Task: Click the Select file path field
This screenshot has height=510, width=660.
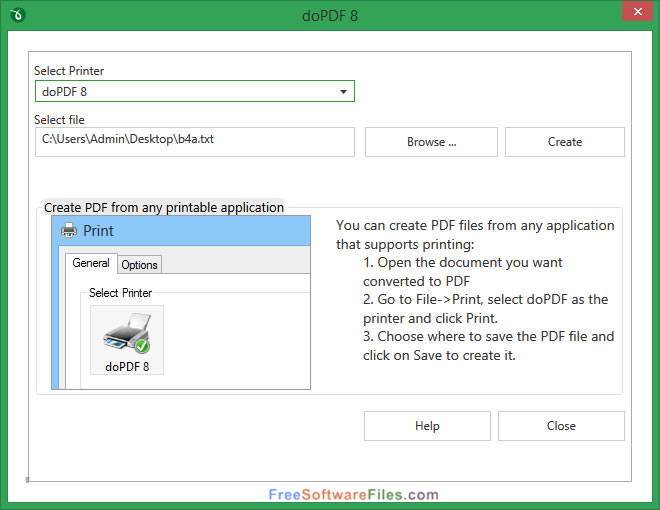Action: click(x=195, y=142)
